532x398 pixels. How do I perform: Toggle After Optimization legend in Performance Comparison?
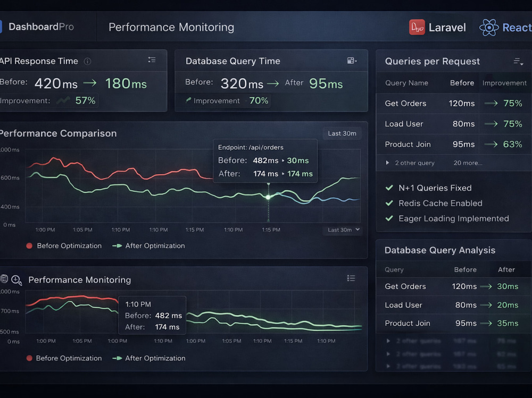point(148,246)
